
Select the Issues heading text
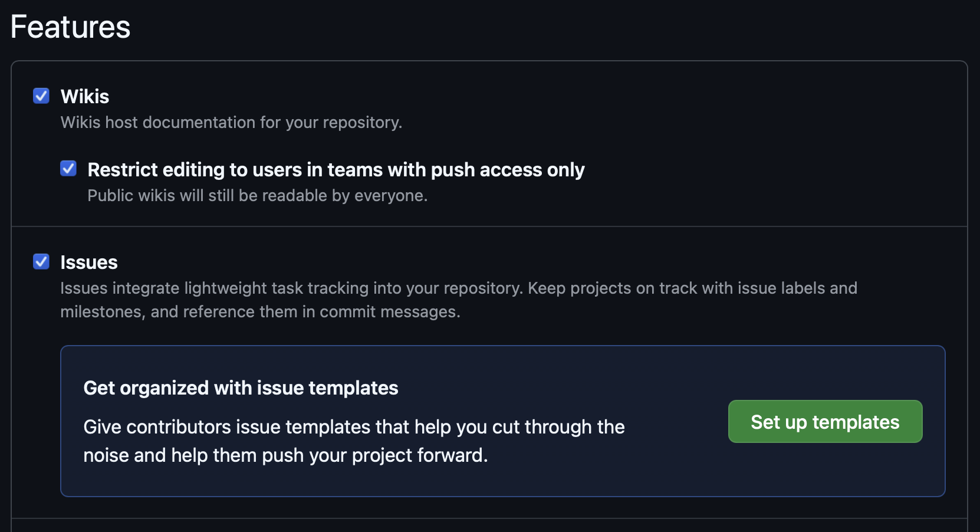(x=88, y=262)
